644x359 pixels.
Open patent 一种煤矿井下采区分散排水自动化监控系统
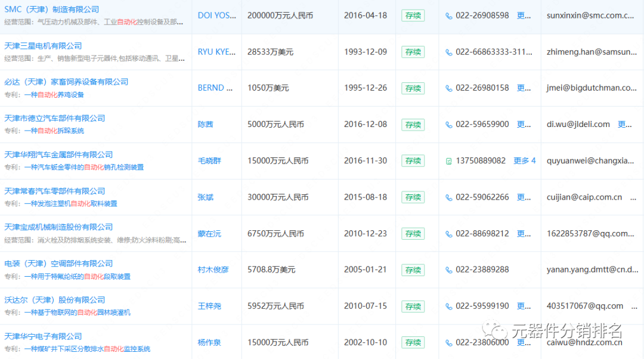(88, 349)
